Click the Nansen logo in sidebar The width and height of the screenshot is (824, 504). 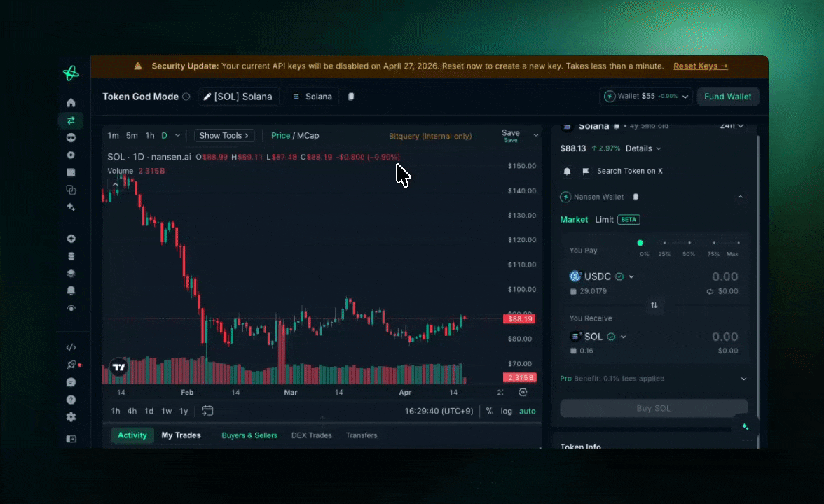[71, 73]
